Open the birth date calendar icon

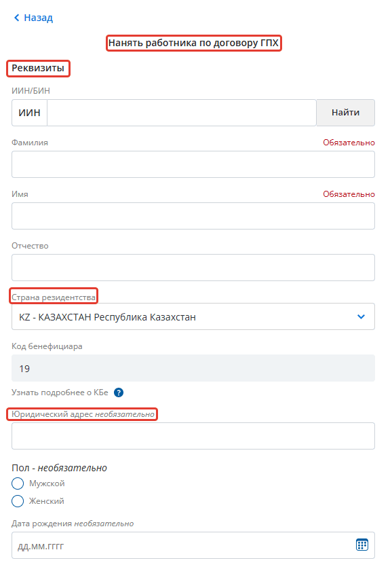click(x=362, y=545)
